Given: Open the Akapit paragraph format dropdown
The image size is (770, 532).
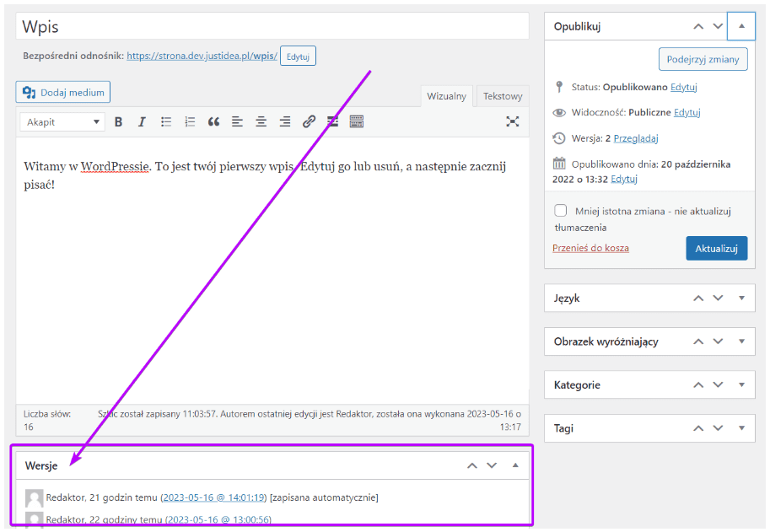Looking at the screenshot, I should [62, 121].
